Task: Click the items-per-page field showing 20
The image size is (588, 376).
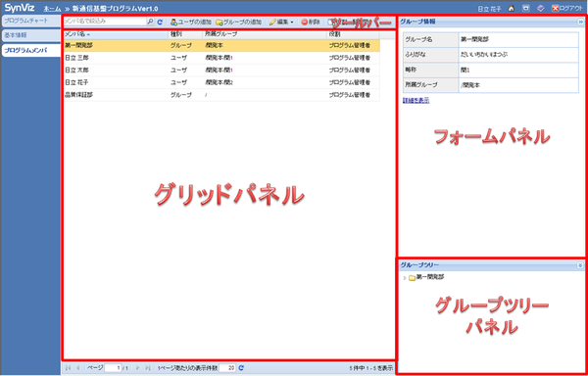Action: tap(227, 368)
